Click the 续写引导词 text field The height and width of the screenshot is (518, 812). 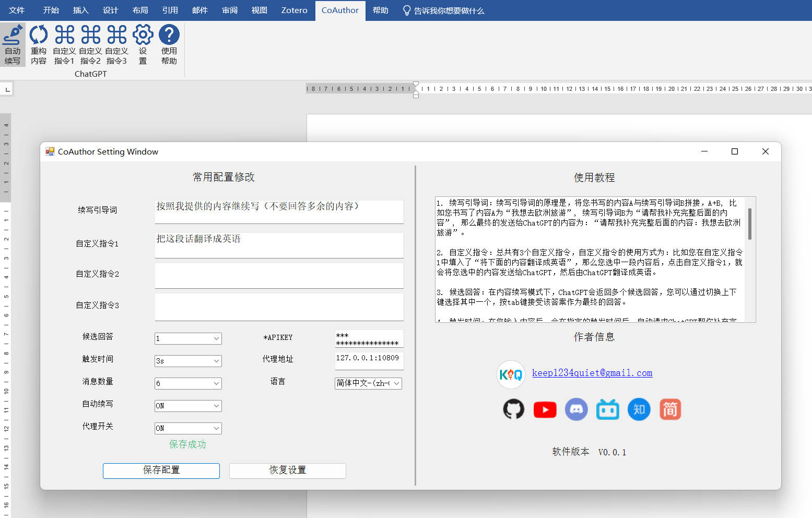coord(279,211)
